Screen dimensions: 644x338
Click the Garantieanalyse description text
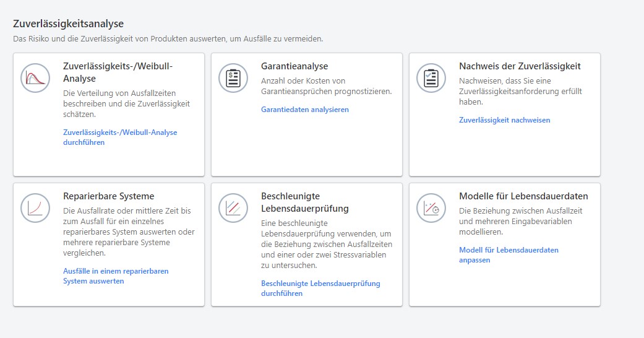(327, 86)
